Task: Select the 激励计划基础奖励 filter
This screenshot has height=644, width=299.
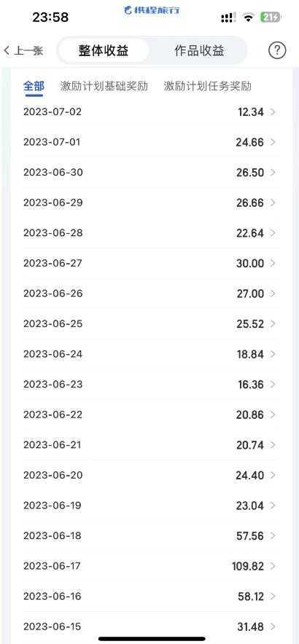Action: (x=104, y=86)
